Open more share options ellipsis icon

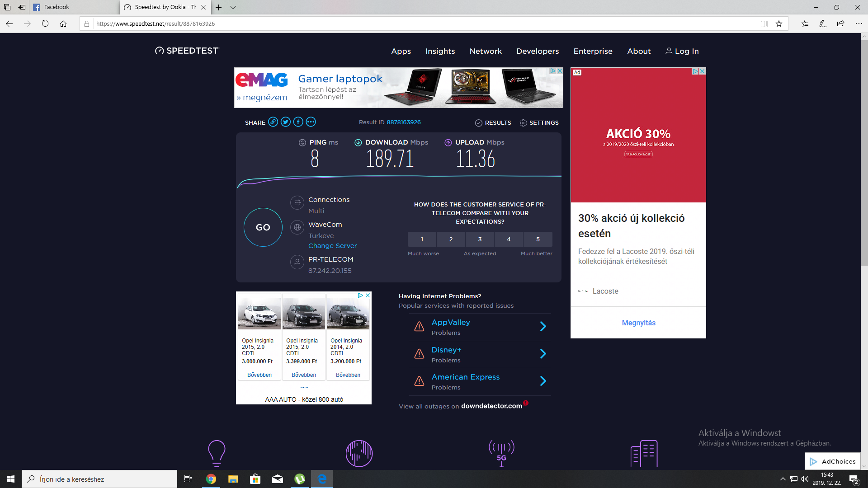311,122
